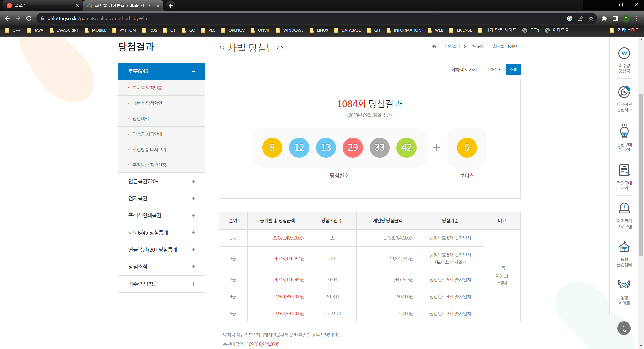Viewport: 644px width, 349px height.
Task: Select 회차별 당첨번호 submenu item
Action: click(x=147, y=88)
